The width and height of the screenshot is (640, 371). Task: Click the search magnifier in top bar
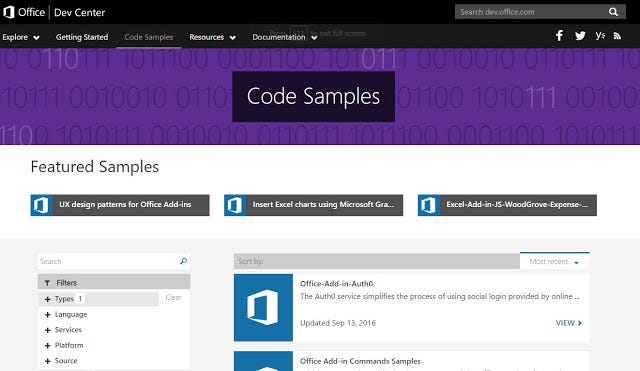pyautogui.click(x=613, y=12)
